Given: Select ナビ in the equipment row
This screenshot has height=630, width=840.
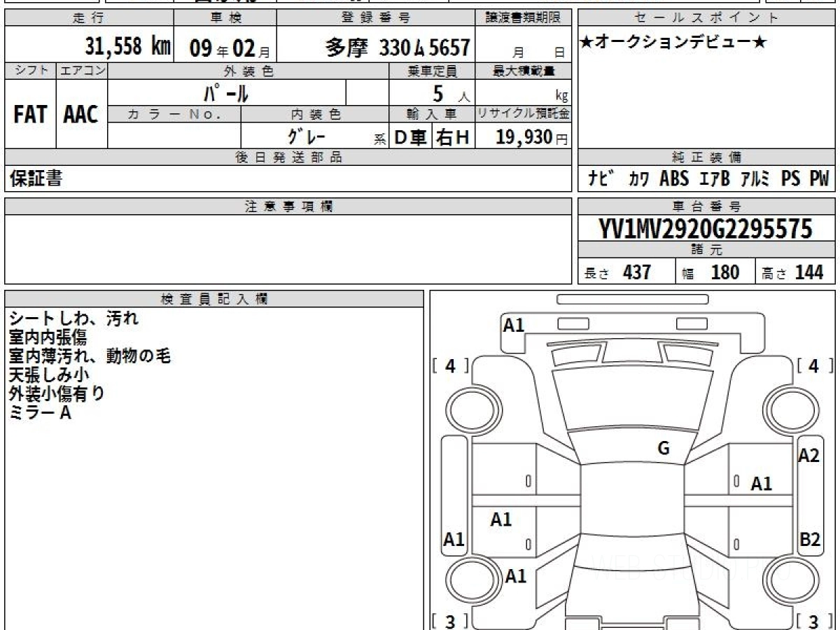Looking at the screenshot, I should coord(601,178).
